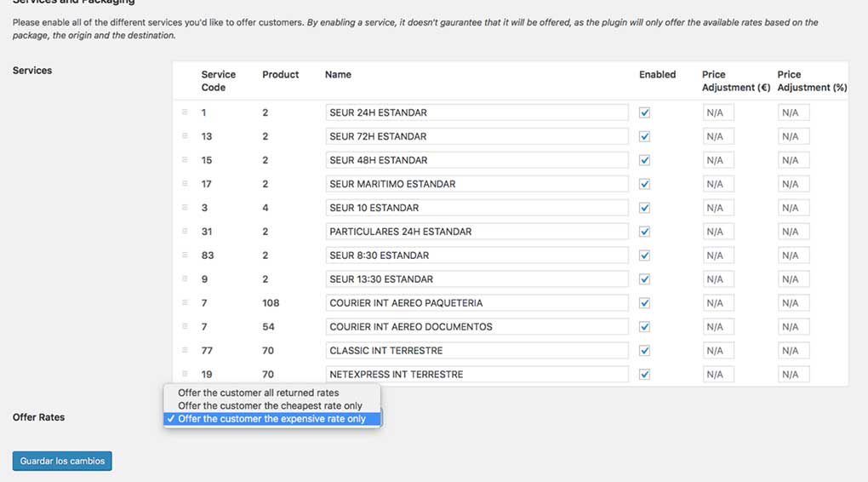
Task: Focus the SEUR 48H ESTANDAR name field
Action: pyautogui.click(x=477, y=160)
